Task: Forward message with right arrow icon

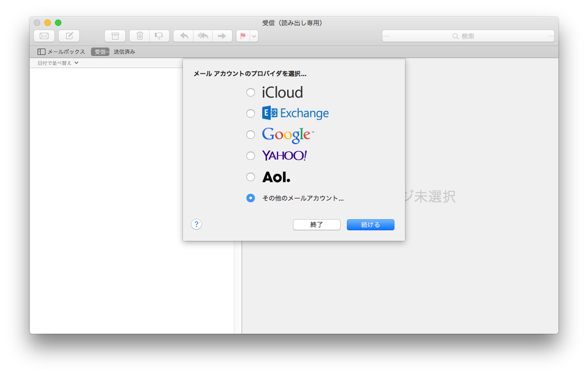Action: pyautogui.click(x=223, y=36)
